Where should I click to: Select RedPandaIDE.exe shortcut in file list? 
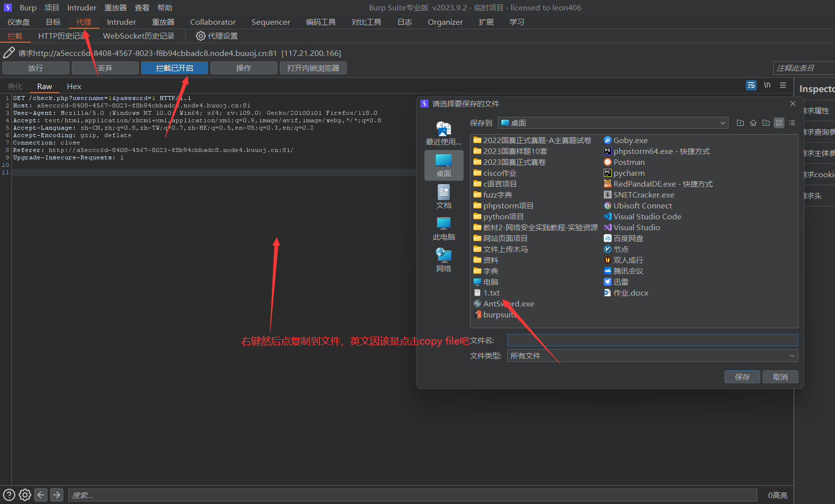pyautogui.click(x=658, y=184)
